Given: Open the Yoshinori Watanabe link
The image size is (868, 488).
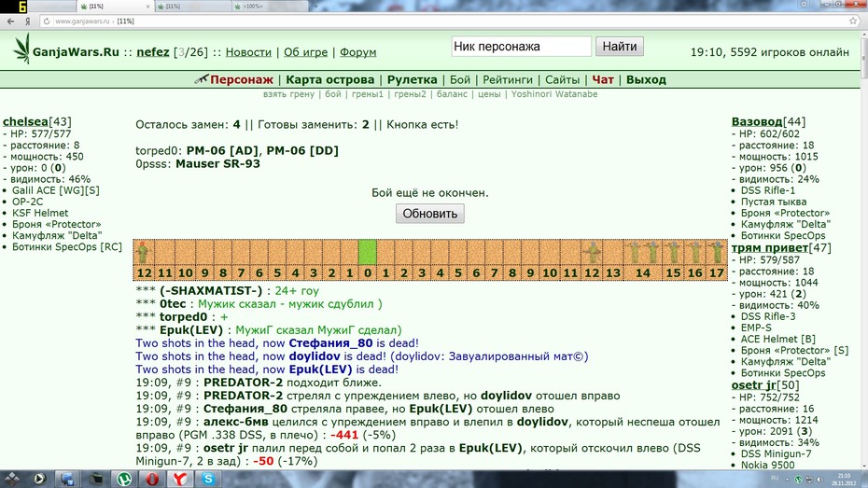Looking at the screenshot, I should [x=554, y=94].
